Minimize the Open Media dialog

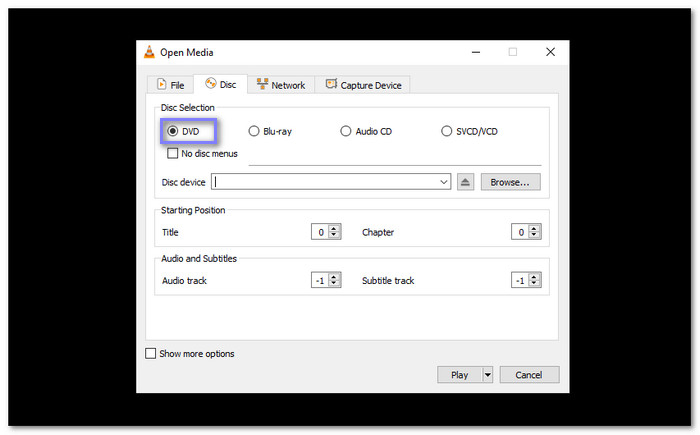click(476, 52)
